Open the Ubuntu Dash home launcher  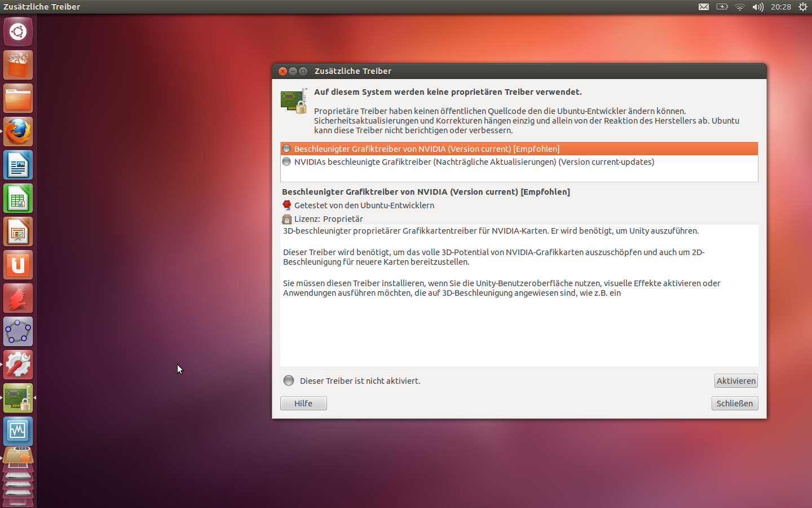(x=18, y=32)
